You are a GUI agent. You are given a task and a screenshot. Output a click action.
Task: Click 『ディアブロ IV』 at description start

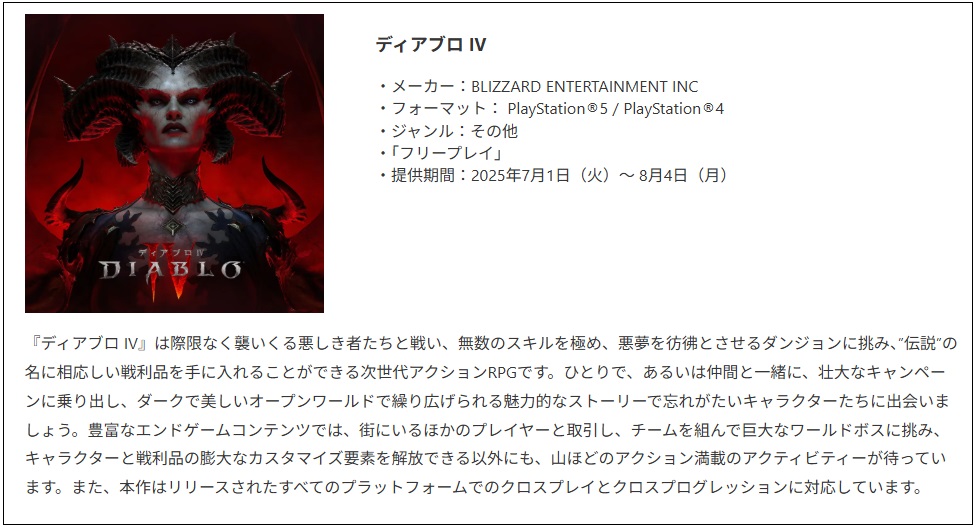(x=89, y=343)
